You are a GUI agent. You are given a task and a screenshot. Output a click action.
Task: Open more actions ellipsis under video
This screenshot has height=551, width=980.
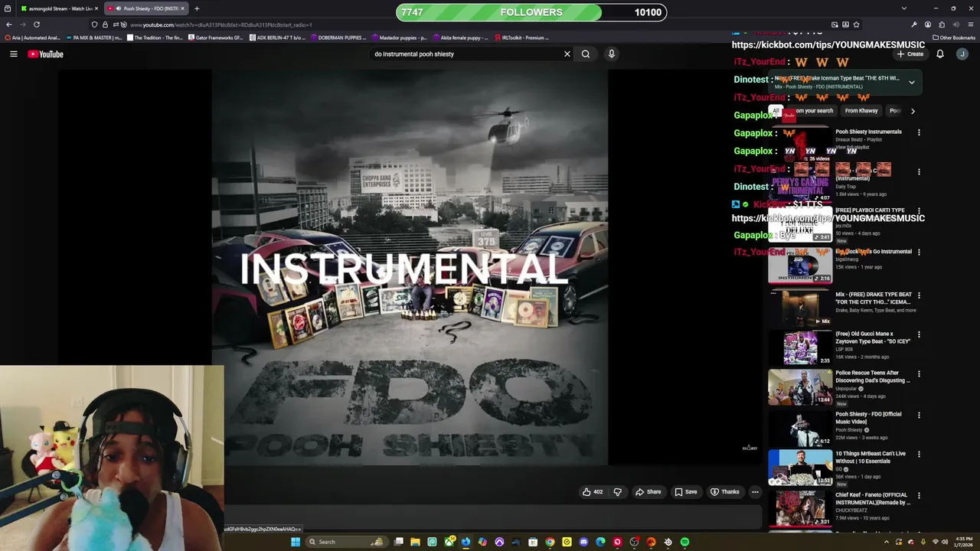point(755,492)
